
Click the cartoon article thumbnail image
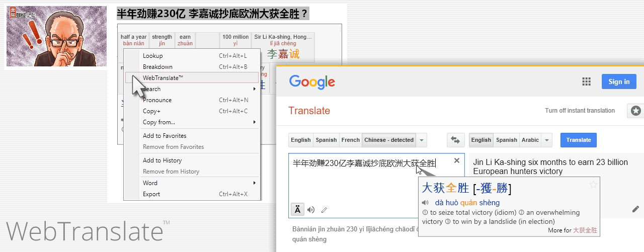click(56, 36)
